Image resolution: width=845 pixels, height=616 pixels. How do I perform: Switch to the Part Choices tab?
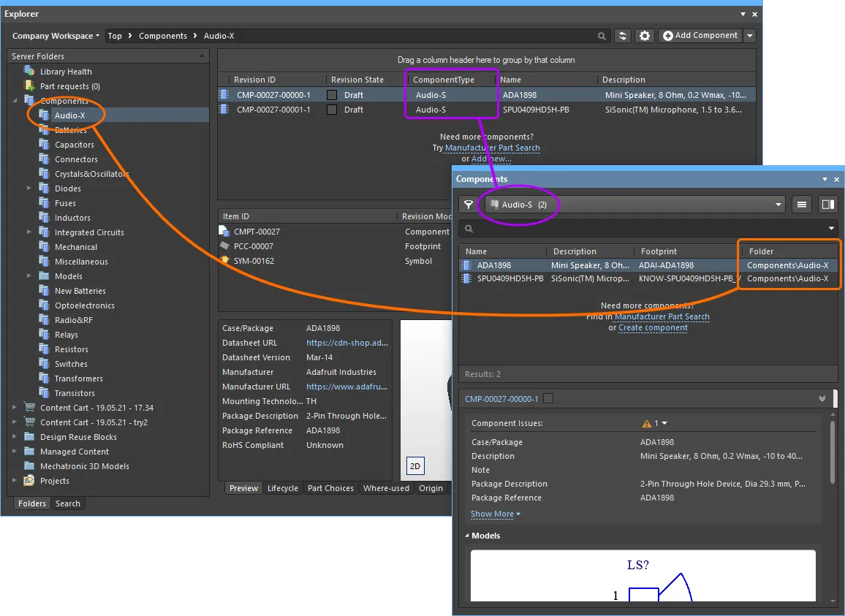(330, 488)
